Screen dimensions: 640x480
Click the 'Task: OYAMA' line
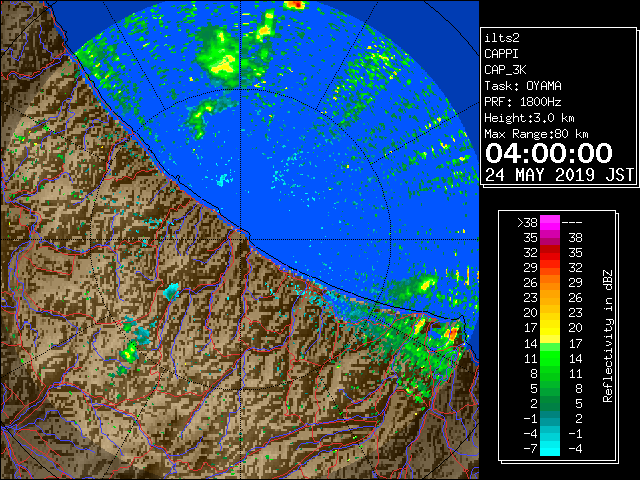pyautogui.click(x=523, y=86)
